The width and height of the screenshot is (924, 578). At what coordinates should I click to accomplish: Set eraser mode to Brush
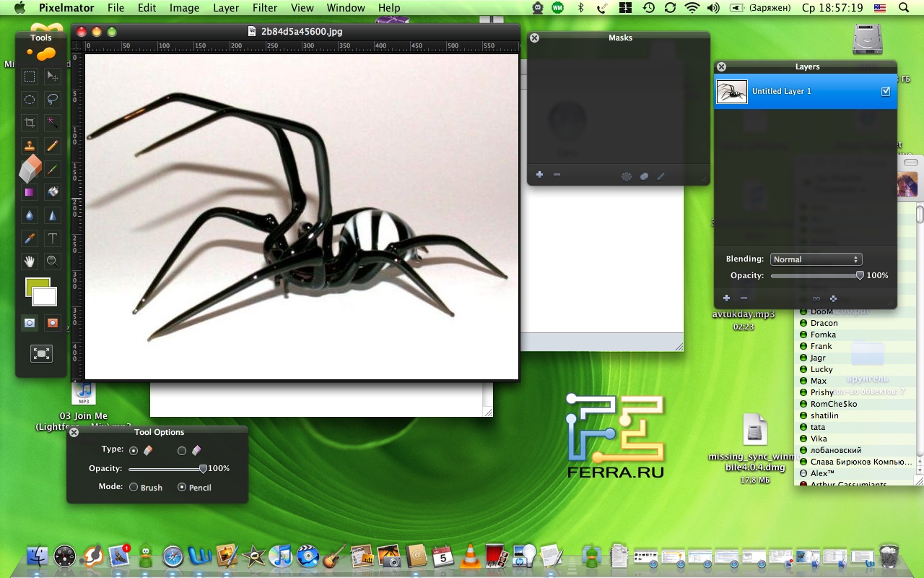pyautogui.click(x=134, y=488)
